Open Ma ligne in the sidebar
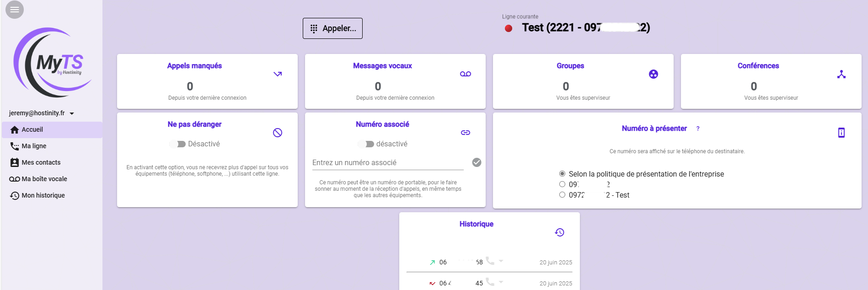Viewport: 868px width, 290px height. pyautogui.click(x=34, y=146)
